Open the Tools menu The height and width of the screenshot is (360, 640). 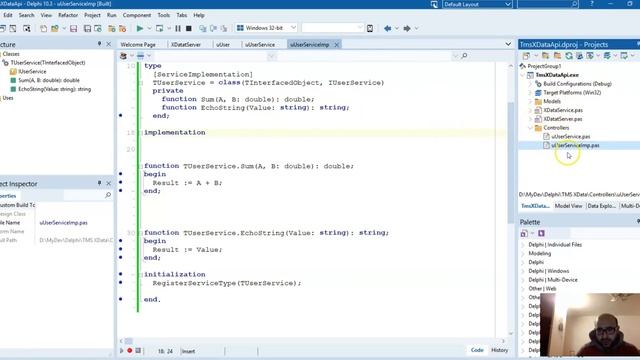pyautogui.click(x=164, y=15)
